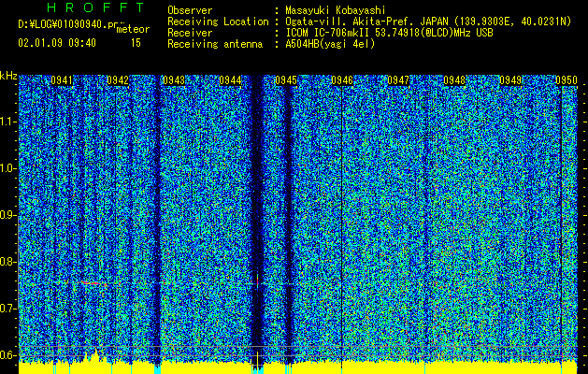Click the date stamp 02.01.09 09:40
588x374 pixels.
point(57,43)
